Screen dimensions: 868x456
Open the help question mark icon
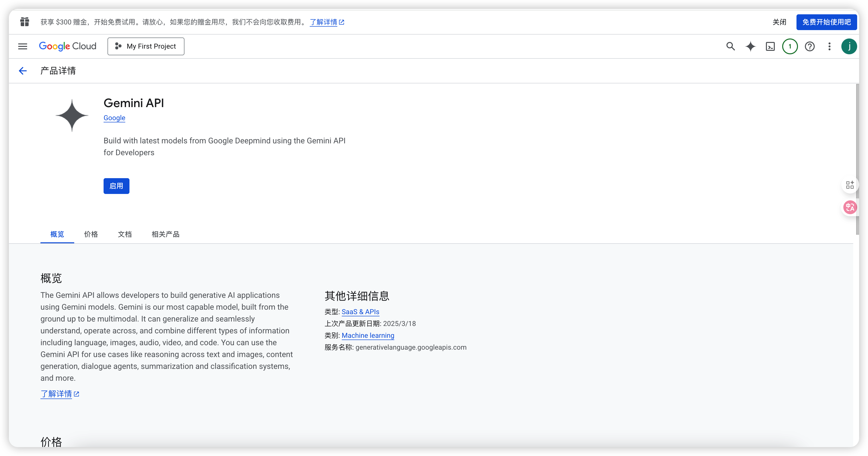(x=809, y=46)
